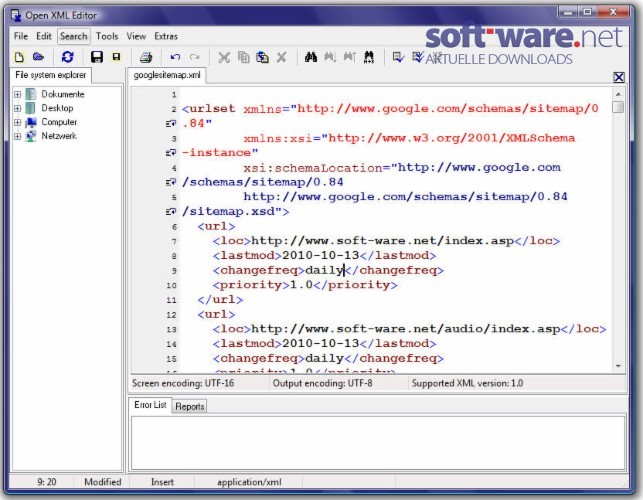643x500 pixels.
Task: Expand the Desktop tree node
Action: [x=17, y=108]
